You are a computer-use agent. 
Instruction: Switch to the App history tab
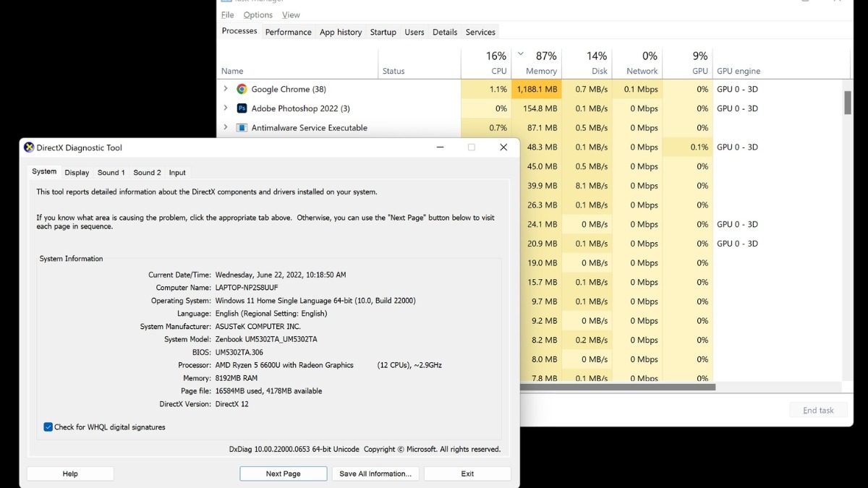[341, 32]
